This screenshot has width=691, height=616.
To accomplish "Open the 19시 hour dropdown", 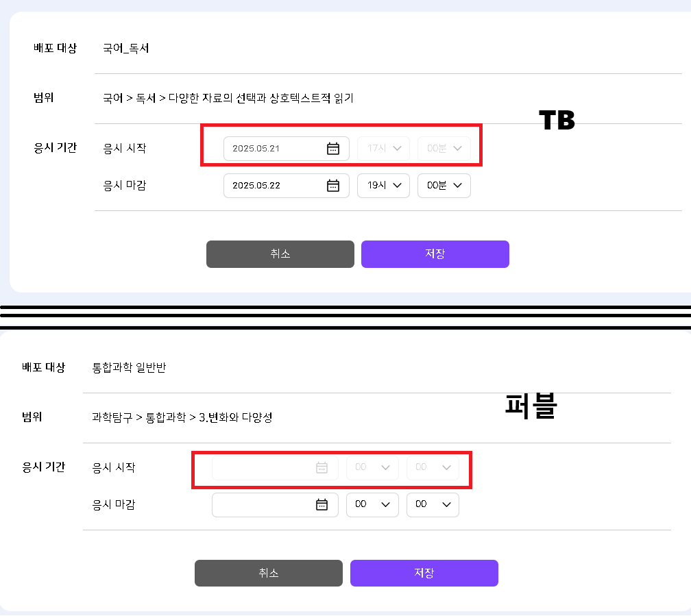I will click(x=383, y=186).
